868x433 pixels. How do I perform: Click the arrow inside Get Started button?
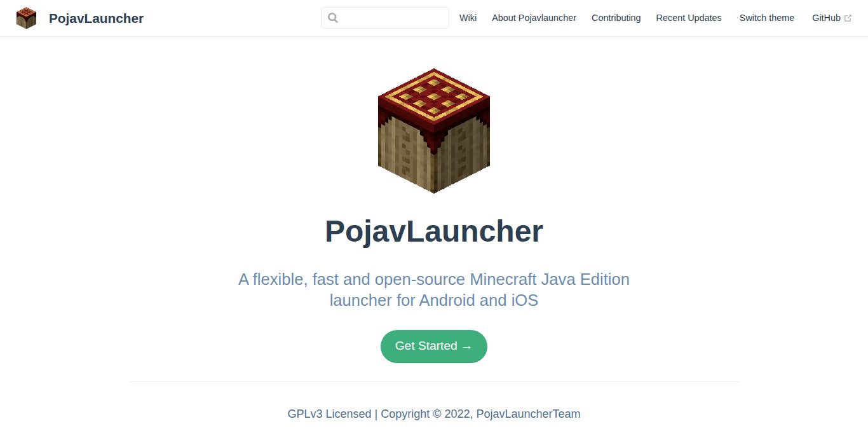tap(467, 347)
